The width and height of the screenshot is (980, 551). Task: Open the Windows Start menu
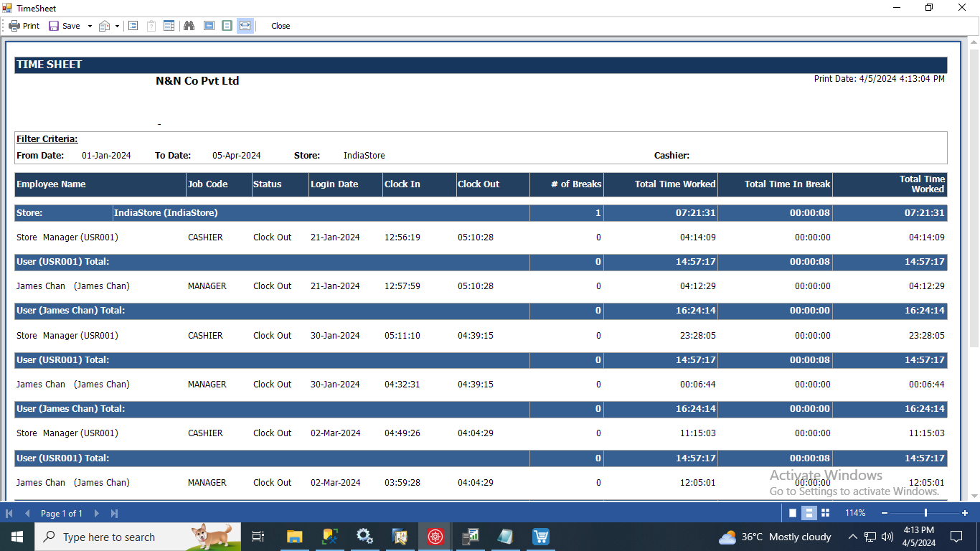tap(17, 537)
